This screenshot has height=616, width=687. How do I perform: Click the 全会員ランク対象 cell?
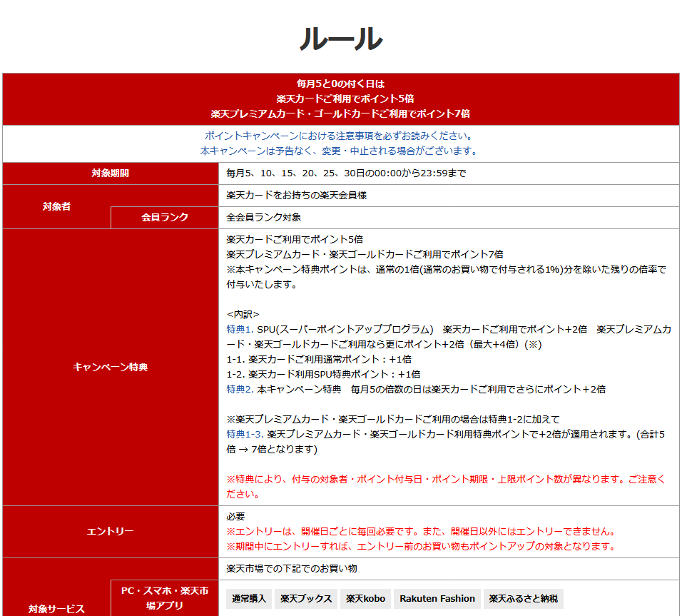[449, 218]
